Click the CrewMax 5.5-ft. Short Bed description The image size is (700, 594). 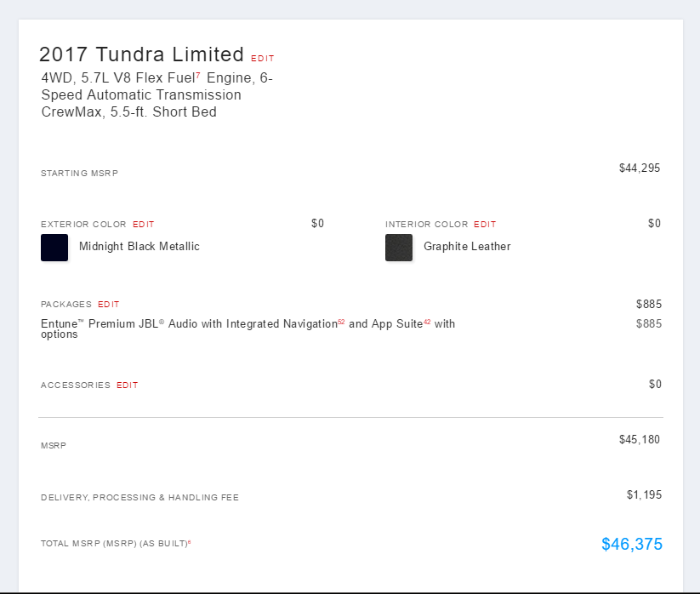coord(129,111)
